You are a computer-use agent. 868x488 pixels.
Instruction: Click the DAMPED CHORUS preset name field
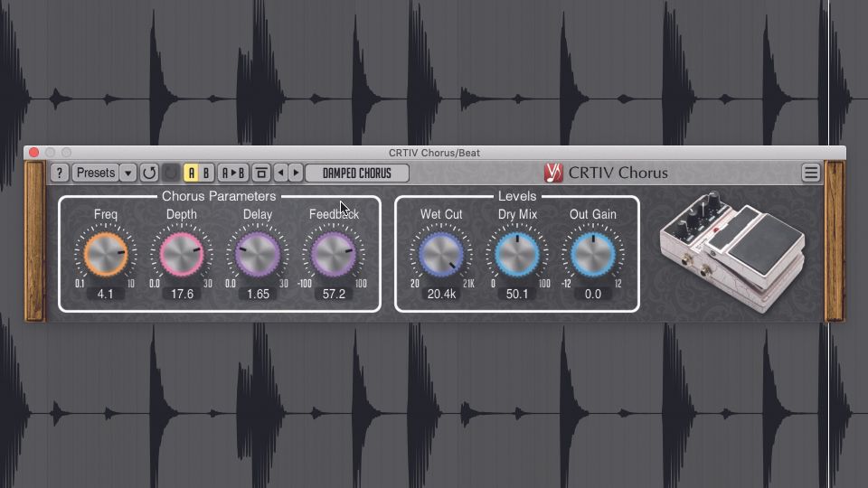tap(357, 174)
